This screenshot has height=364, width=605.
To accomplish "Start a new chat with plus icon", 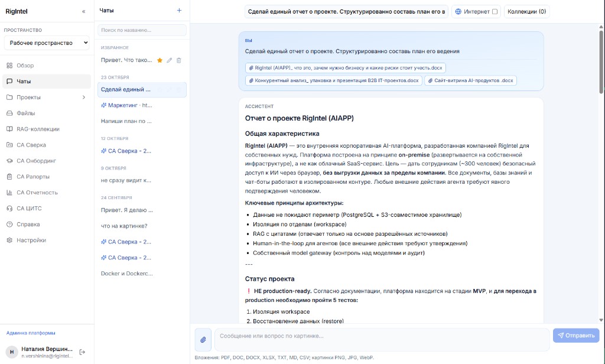I will (179, 11).
